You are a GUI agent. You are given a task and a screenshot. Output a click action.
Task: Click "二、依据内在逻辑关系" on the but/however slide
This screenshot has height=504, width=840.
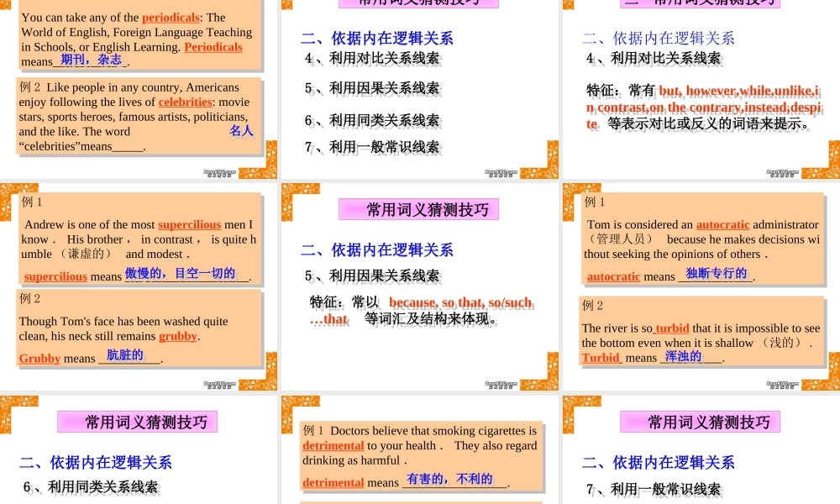point(659,38)
